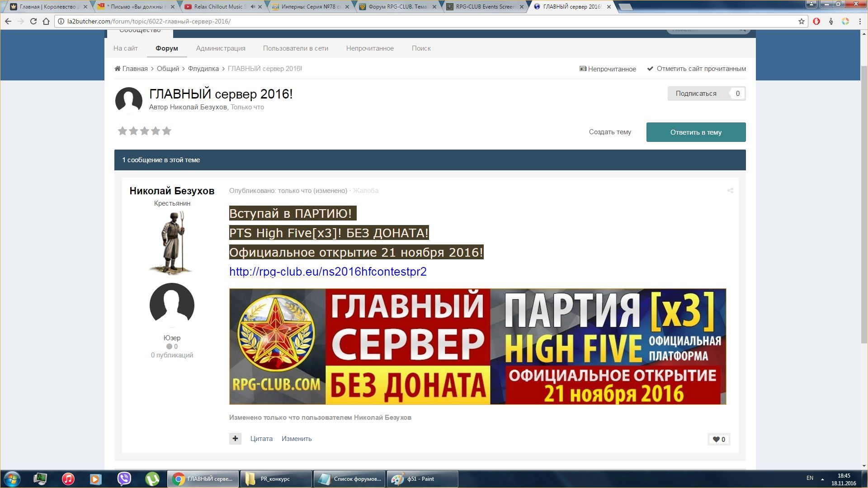The height and width of the screenshot is (488, 868).
Task: Click the plus multiquote button
Action: point(235,438)
